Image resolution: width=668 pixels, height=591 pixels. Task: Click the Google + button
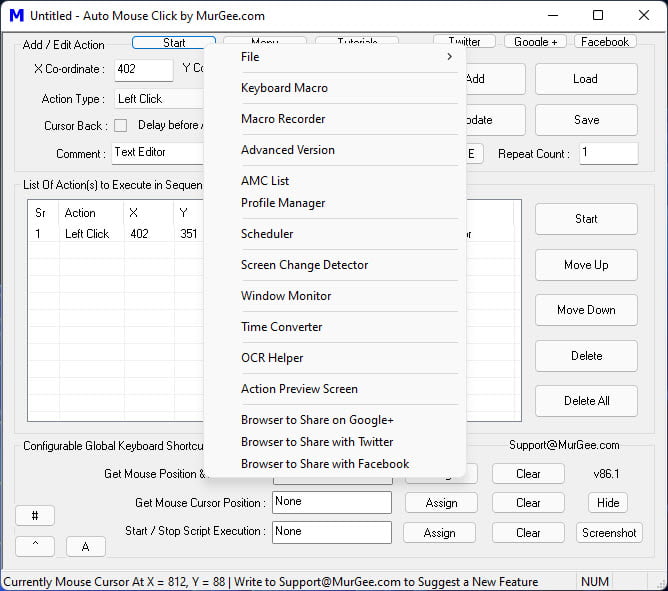535,42
